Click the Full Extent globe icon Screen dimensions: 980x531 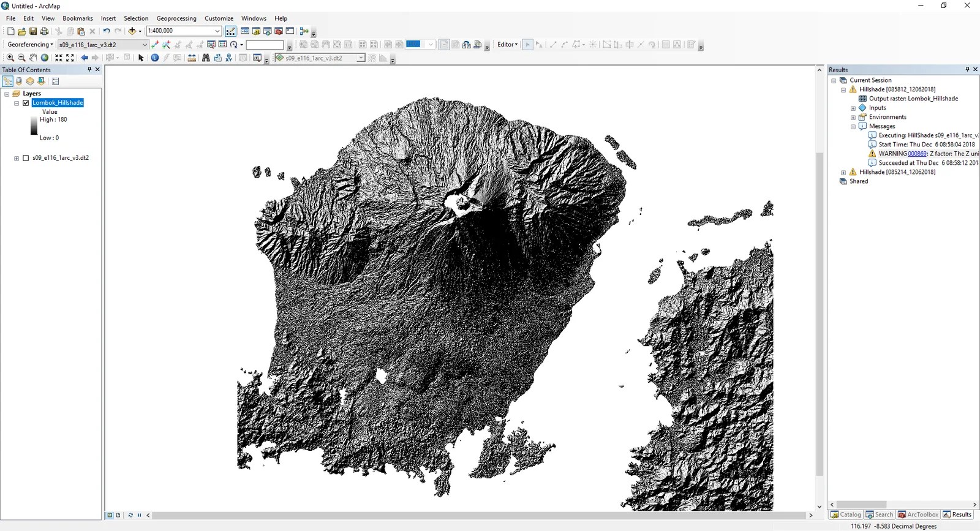coord(45,58)
